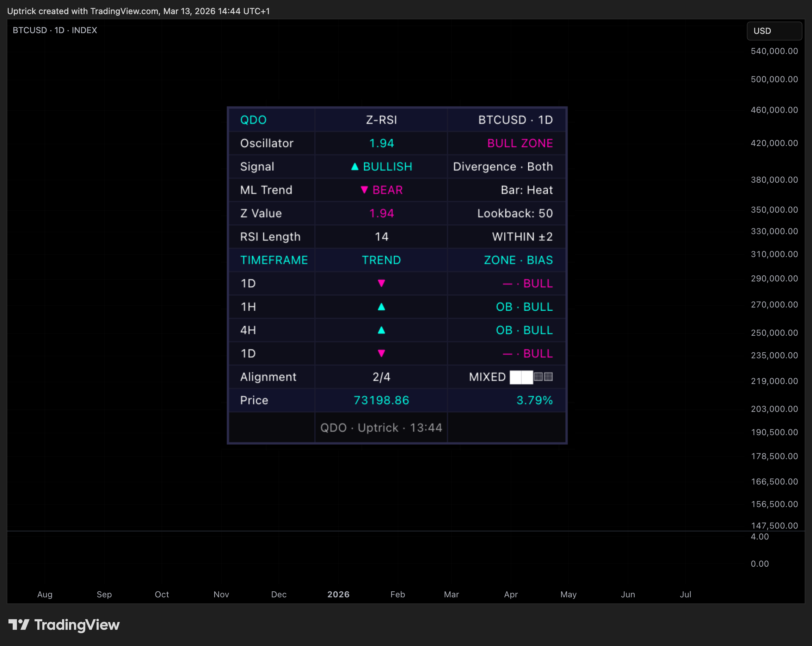Click the 250,000.00 price axis label

coord(774,333)
